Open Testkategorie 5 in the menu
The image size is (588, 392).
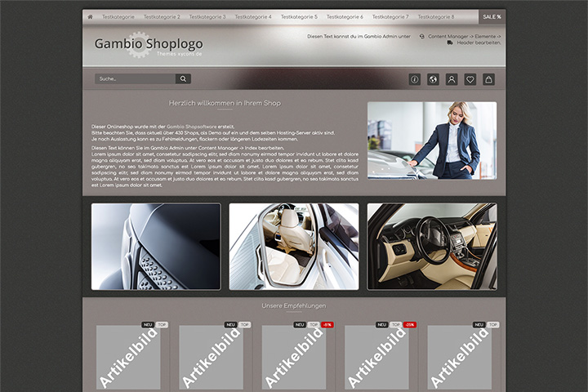pos(299,17)
